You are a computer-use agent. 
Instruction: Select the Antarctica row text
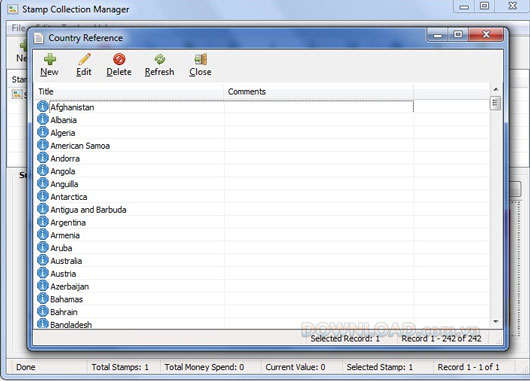[69, 197]
